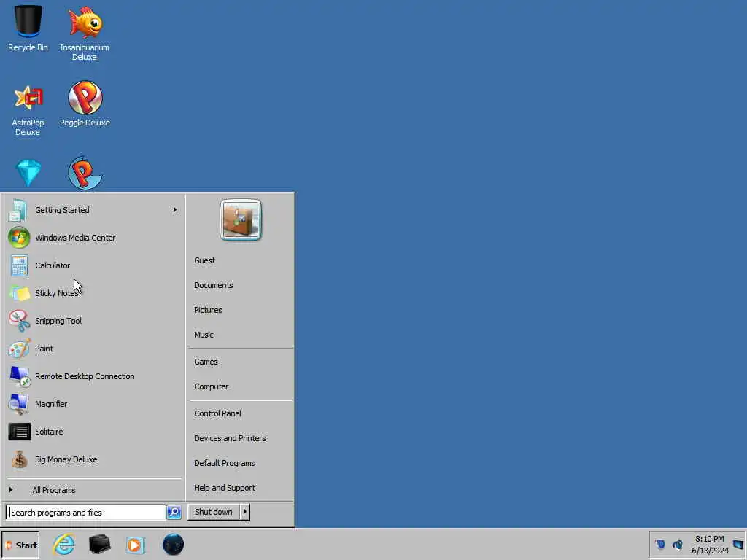Open the dark globe taskbar icon

click(x=173, y=544)
